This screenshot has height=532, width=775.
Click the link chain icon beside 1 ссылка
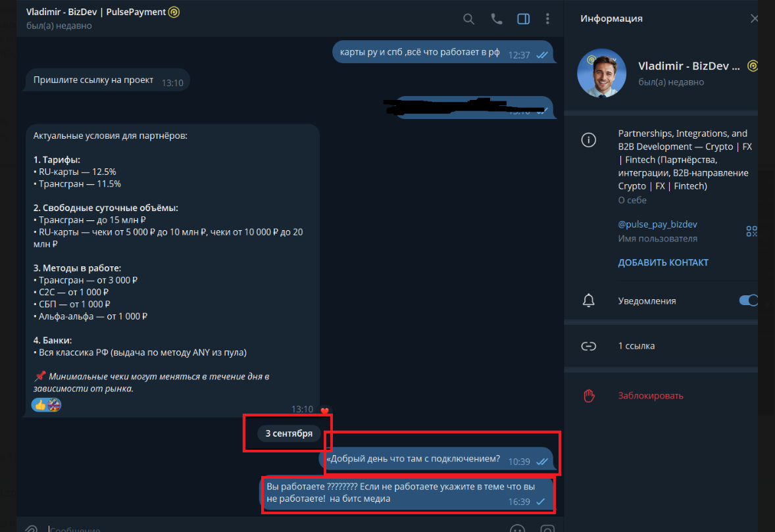click(588, 346)
